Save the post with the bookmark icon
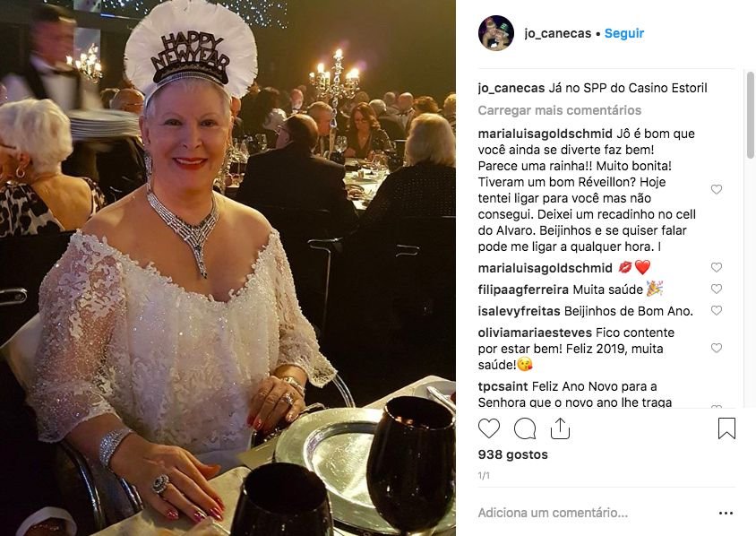This screenshot has height=536, width=756. tap(726, 428)
